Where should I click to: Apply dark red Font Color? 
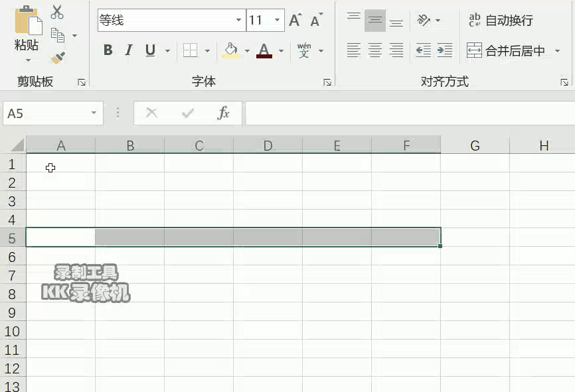tap(264, 50)
